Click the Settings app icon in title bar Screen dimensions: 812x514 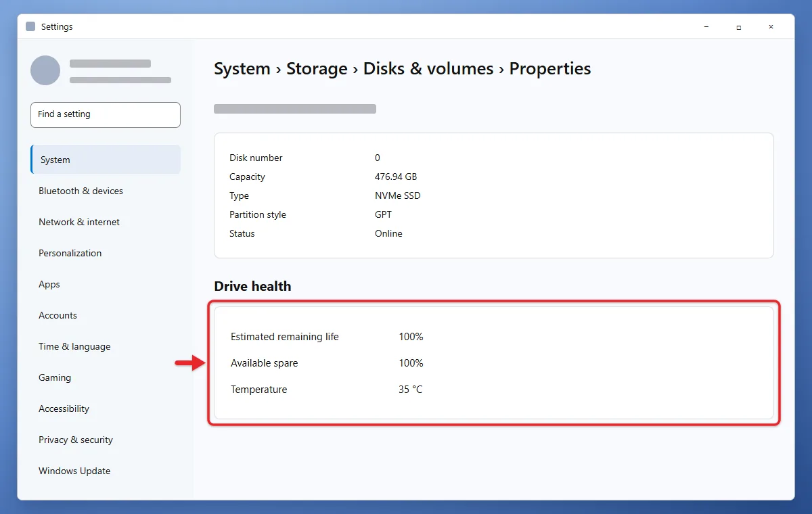30,26
